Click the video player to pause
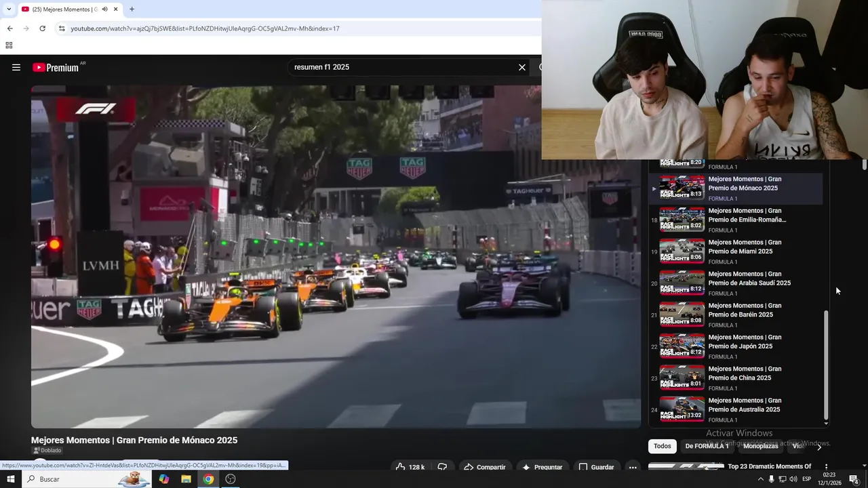Image resolution: width=868 pixels, height=488 pixels. [x=336, y=256]
